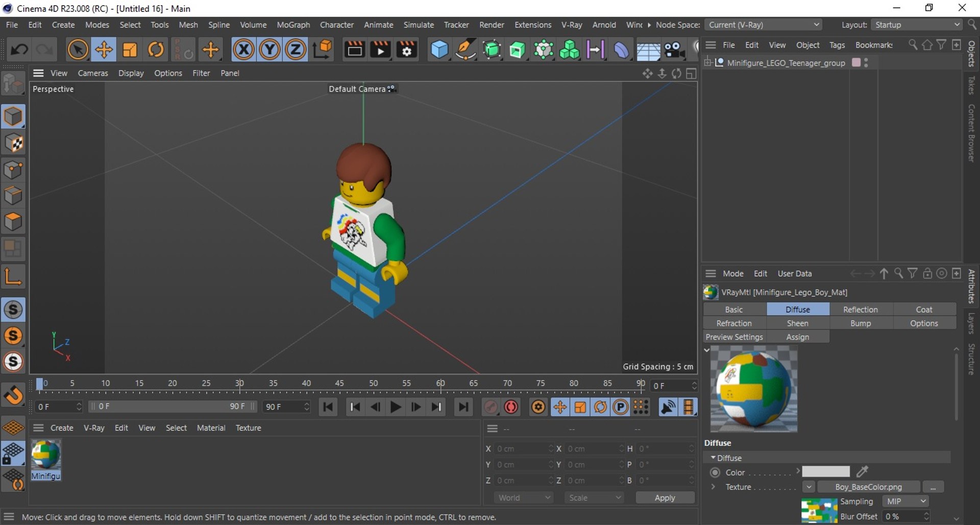The image size is (980, 525).
Task: Open the viewport Display menu
Action: click(131, 73)
